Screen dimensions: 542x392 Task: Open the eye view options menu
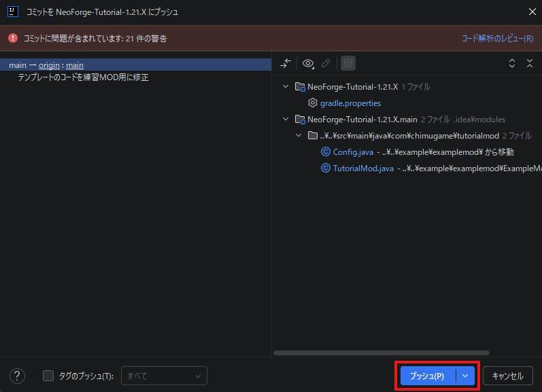coord(309,63)
